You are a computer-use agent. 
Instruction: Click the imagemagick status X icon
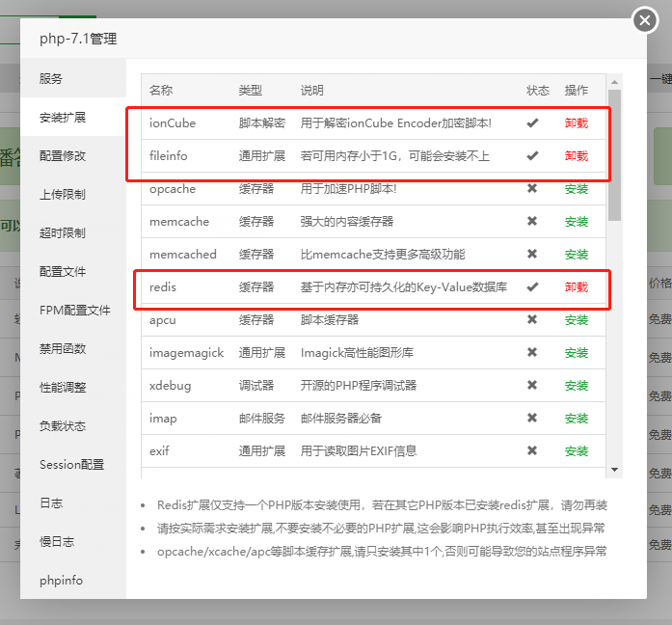pos(532,353)
